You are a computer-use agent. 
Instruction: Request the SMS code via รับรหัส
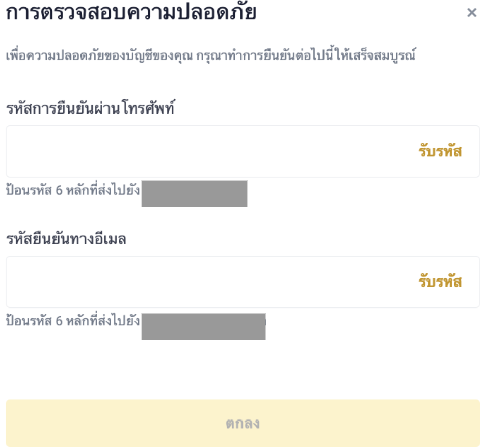440,152
